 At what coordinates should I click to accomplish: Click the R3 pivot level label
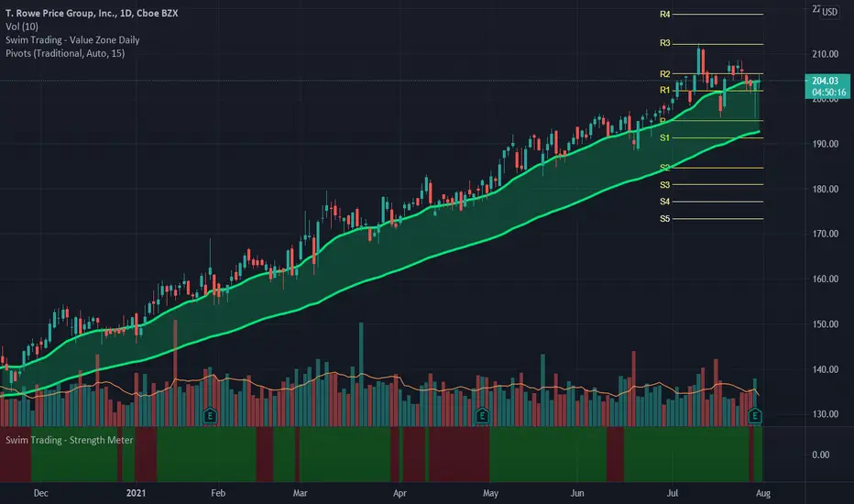point(665,42)
